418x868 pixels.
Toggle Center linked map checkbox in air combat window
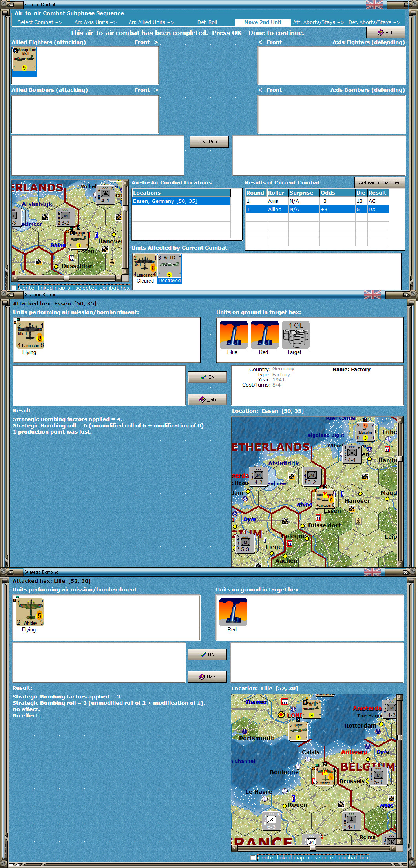[14, 288]
